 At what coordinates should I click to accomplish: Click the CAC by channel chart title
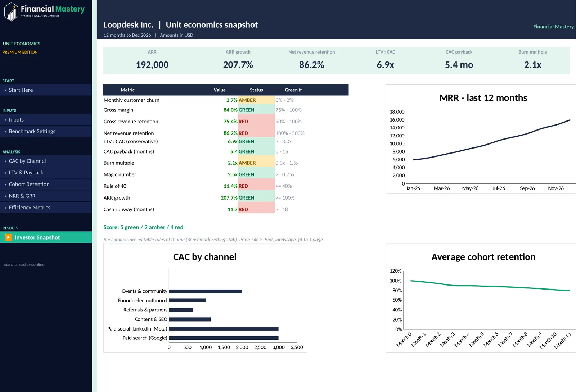pos(205,257)
